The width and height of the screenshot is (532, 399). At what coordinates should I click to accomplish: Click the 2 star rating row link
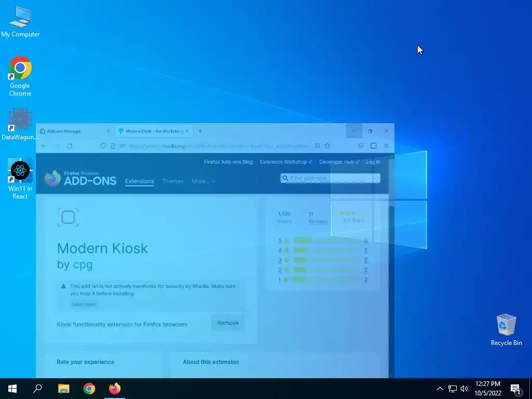(x=323, y=270)
